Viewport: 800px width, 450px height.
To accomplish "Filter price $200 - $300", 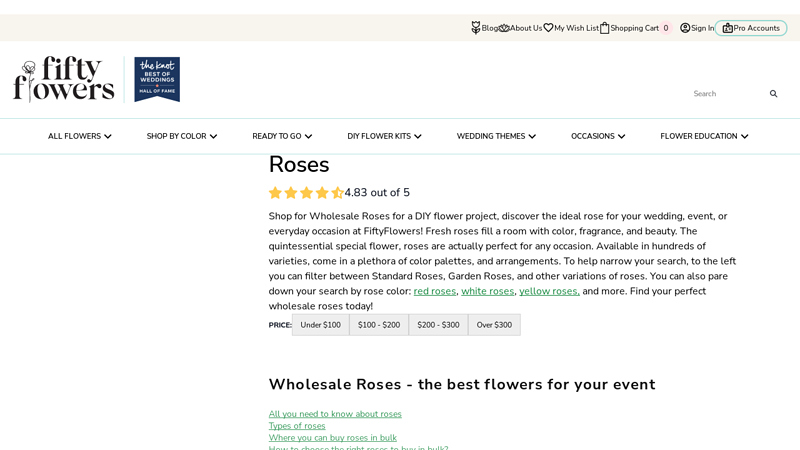I will 438,325.
